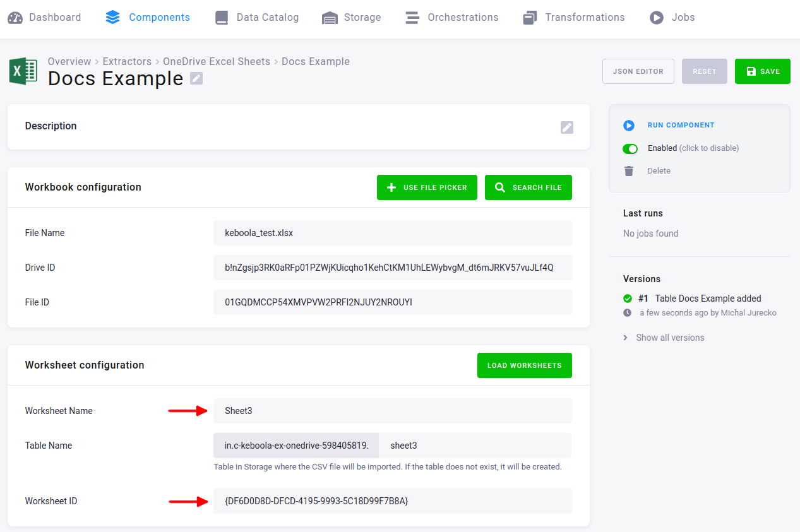Click the Jobs play circle icon

point(657,18)
